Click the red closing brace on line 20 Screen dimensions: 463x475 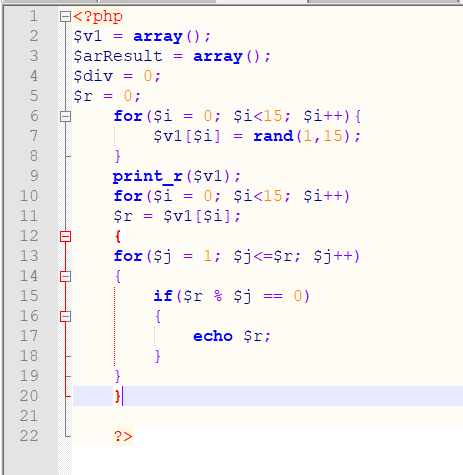117,397
